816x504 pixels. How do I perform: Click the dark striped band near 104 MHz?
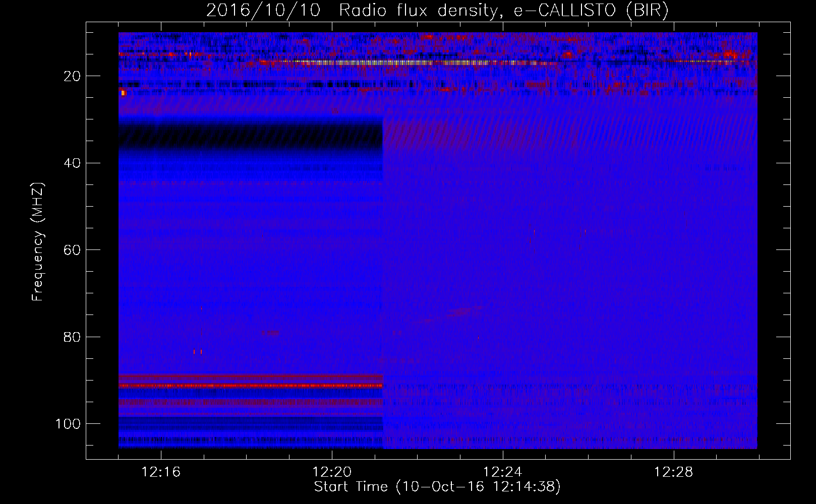pyautogui.click(x=251, y=440)
